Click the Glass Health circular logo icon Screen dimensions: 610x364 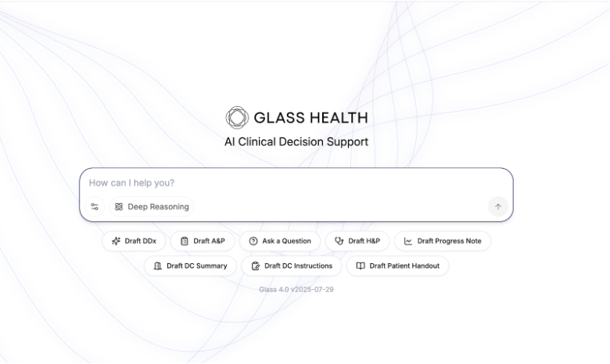click(x=237, y=118)
